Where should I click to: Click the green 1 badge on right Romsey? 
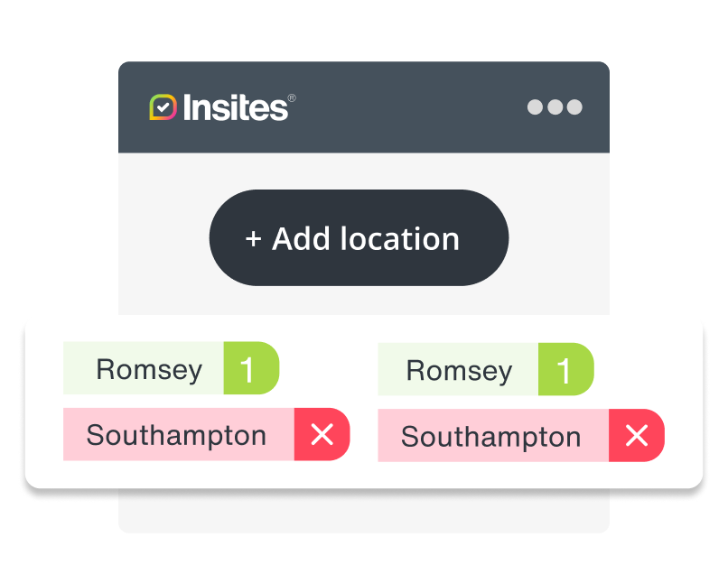[565, 370]
